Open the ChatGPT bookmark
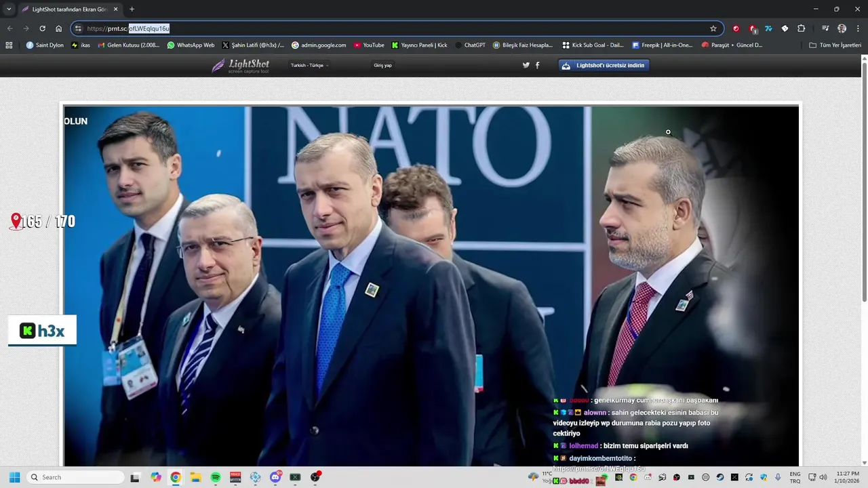This screenshot has height=488, width=868. (x=470, y=45)
